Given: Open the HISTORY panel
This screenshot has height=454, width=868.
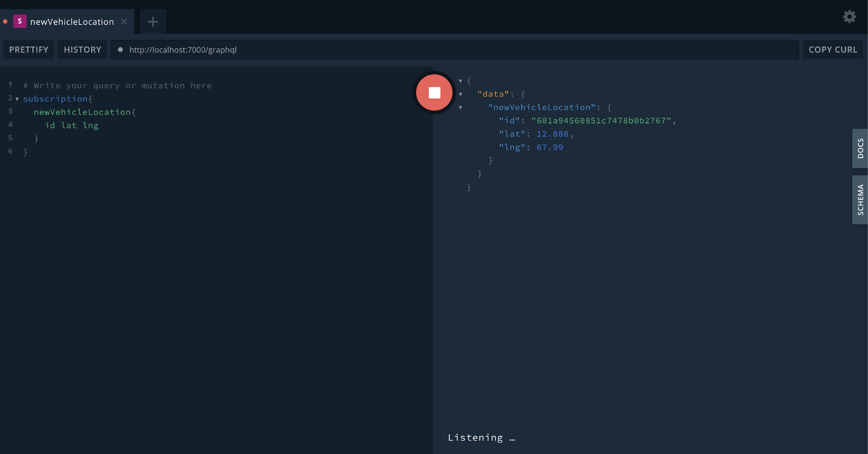Looking at the screenshot, I should (82, 49).
